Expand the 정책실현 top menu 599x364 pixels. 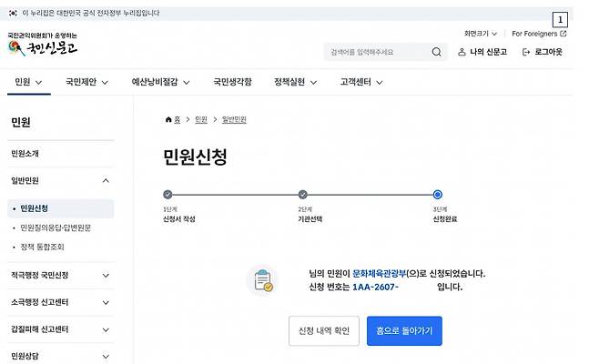[295, 82]
